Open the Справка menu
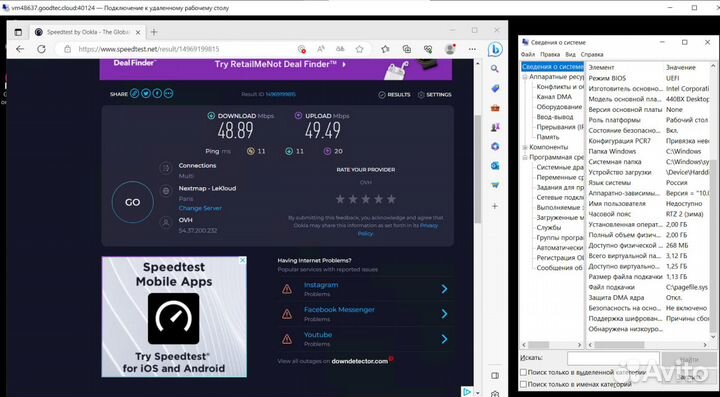 591,54
